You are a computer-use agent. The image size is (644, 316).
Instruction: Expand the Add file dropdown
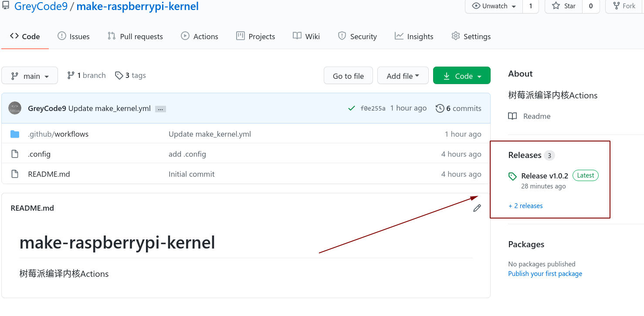pos(403,76)
